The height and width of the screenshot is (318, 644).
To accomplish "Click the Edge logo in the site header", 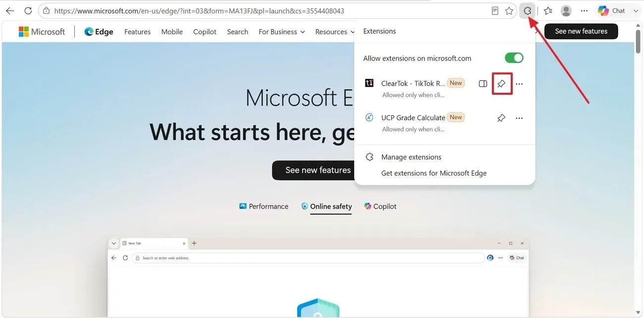I will (99, 32).
